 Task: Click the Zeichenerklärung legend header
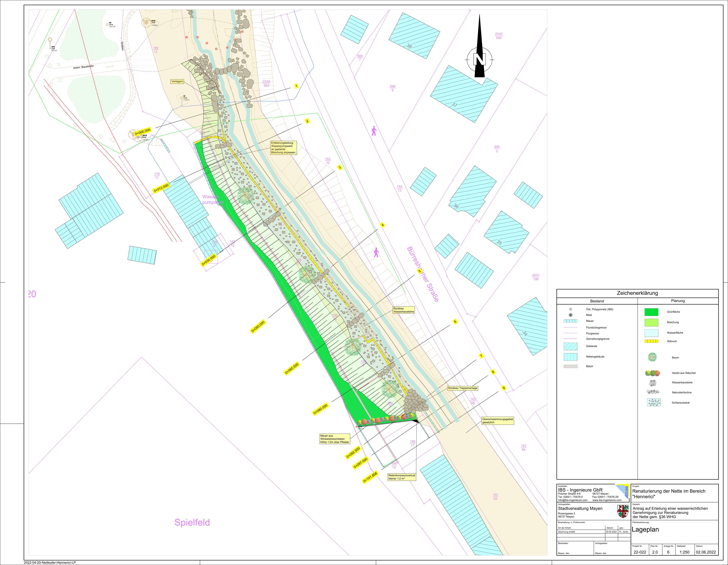[x=637, y=293]
